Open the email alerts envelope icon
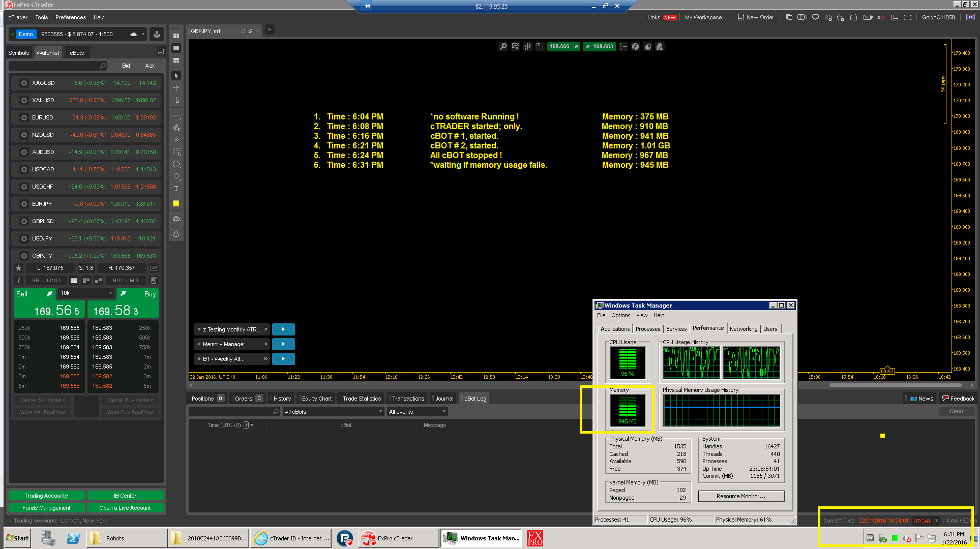The height and width of the screenshot is (549, 980). click(868, 17)
